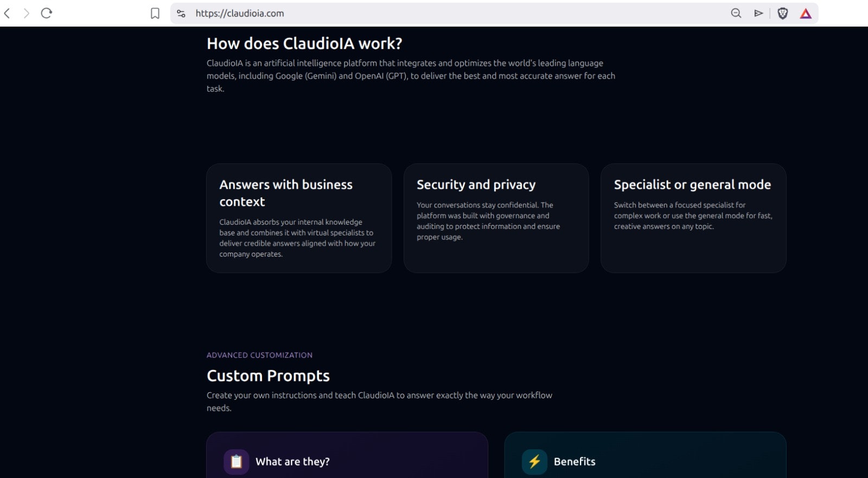Open the share/send icon in the toolbar
Image resolution: width=868 pixels, height=478 pixels.
pos(759,13)
